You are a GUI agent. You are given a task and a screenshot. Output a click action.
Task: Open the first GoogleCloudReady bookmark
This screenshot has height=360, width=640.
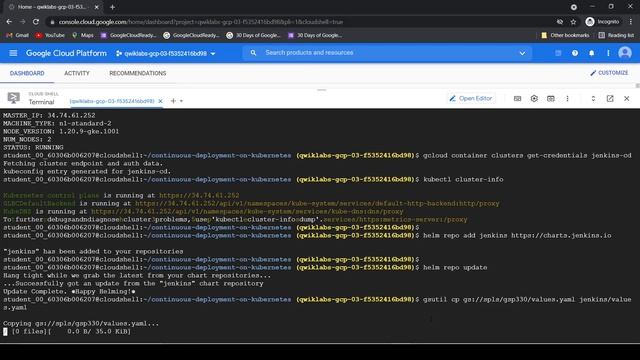(128, 36)
